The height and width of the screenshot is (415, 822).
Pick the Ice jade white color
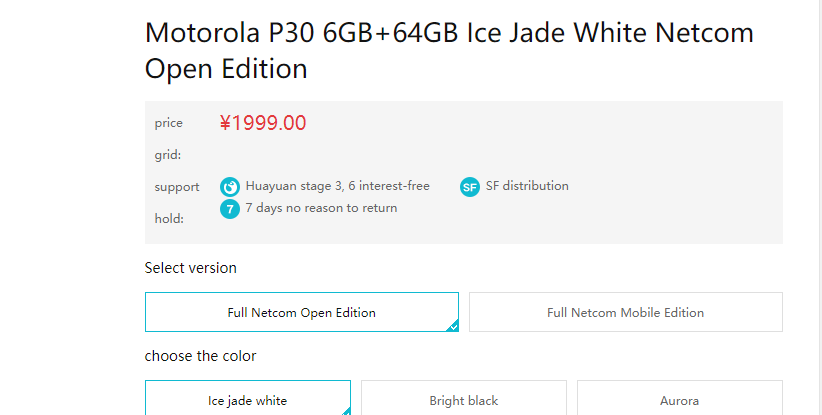247,400
